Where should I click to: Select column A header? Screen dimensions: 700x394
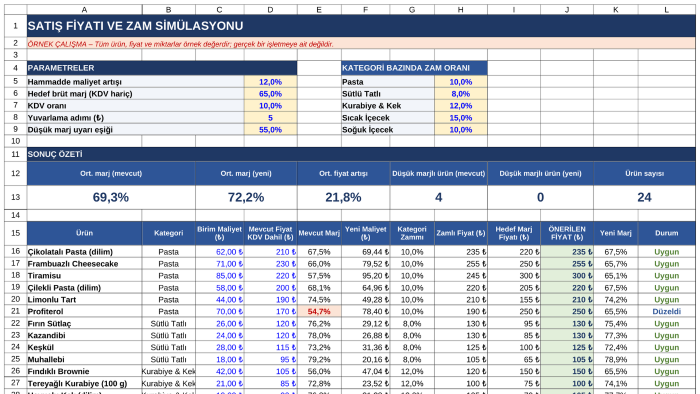(x=84, y=9)
